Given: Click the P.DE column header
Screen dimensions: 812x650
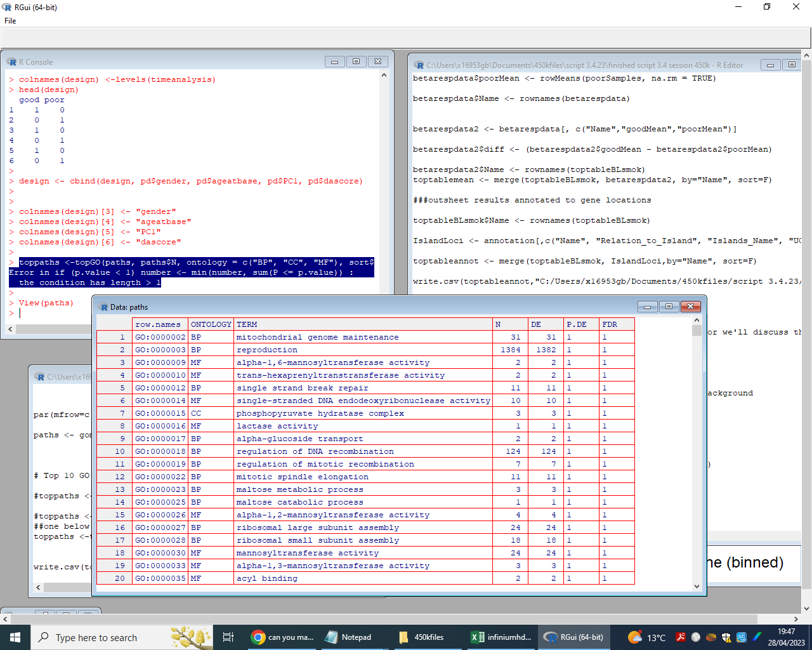Looking at the screenshot, I should click(x=582, y=324).
